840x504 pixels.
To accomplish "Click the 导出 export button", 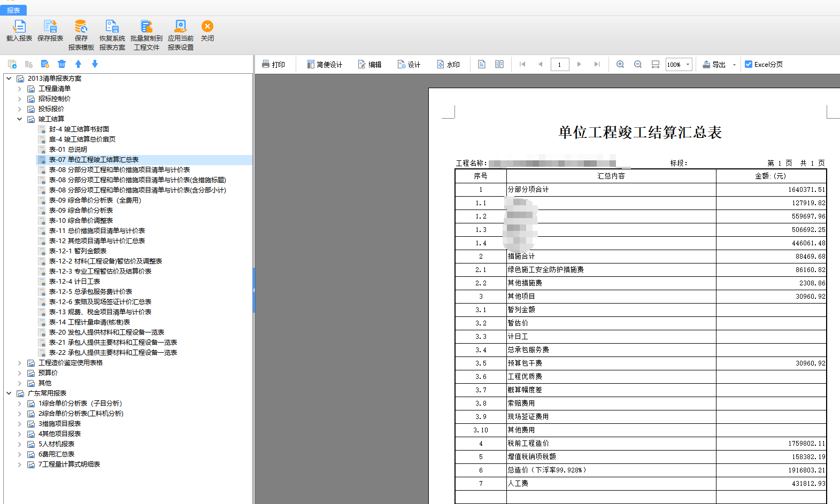I will 714,65.
